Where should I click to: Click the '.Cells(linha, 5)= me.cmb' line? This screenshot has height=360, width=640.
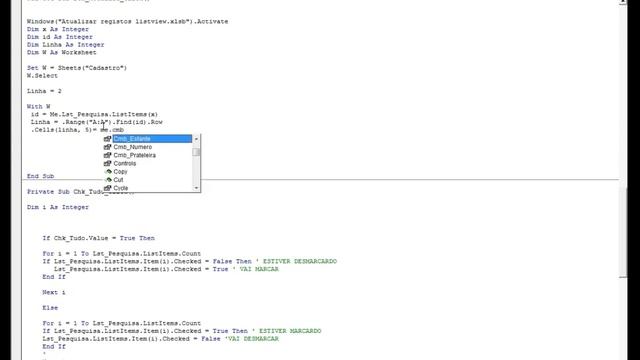77,130
